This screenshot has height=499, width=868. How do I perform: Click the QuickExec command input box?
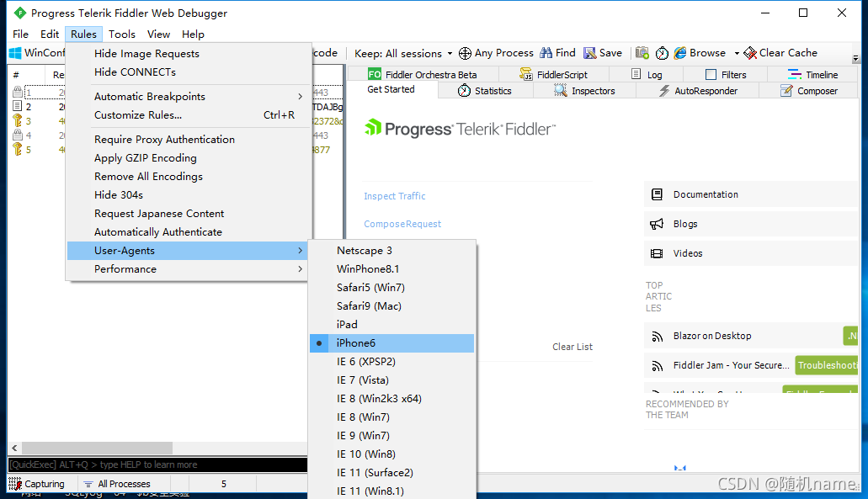coord(157,464)
